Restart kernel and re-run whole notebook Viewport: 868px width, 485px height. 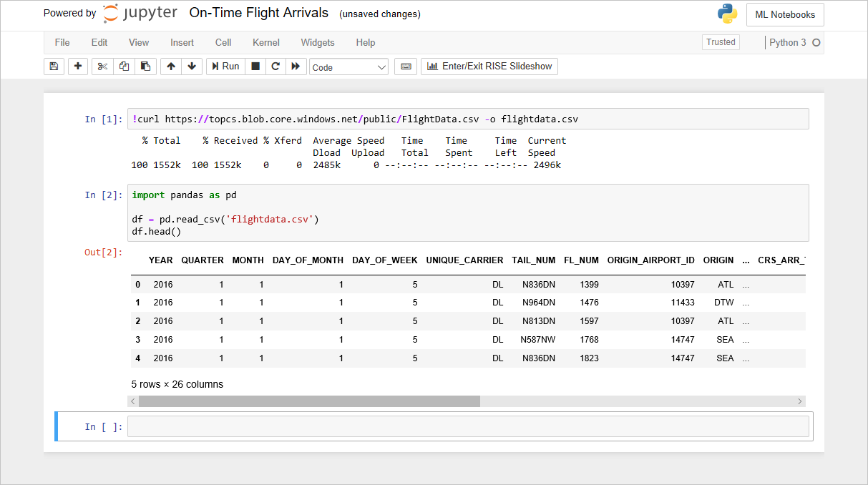coord(296,66)
